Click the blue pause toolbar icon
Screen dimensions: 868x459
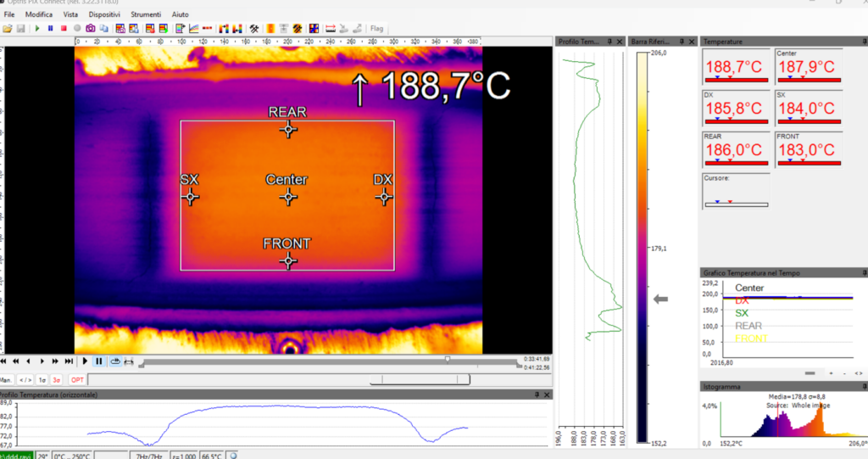point(50,28)
